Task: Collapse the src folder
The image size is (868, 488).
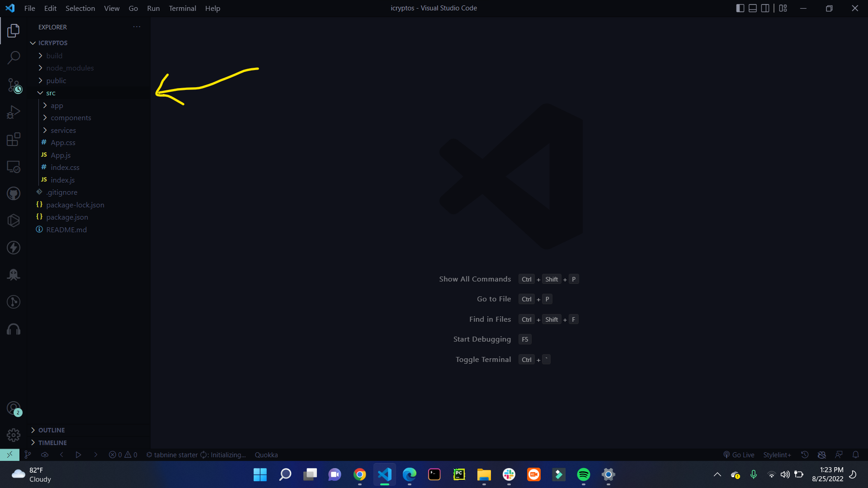Action: 51,93
